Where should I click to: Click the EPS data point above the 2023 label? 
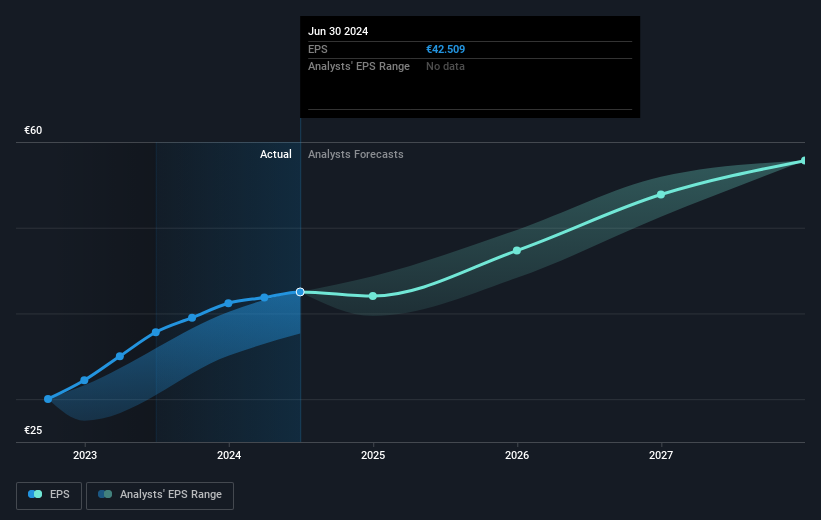tap(84, 380)
